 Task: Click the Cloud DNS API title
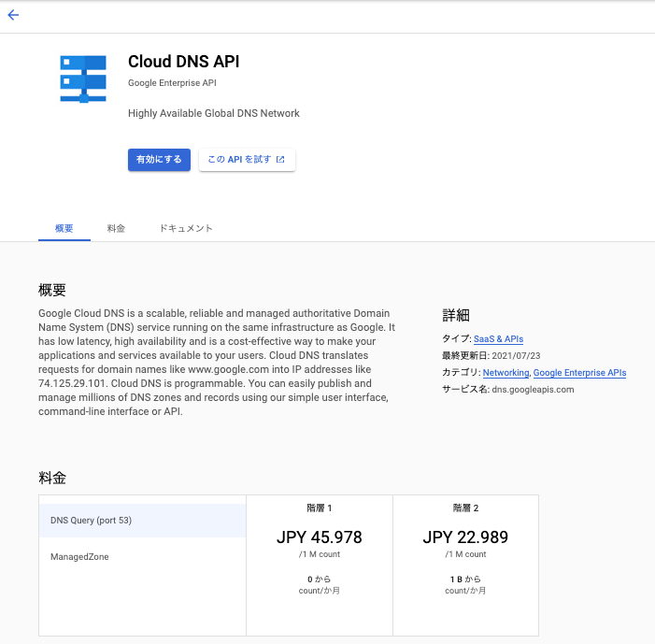[x=184, y=62]
